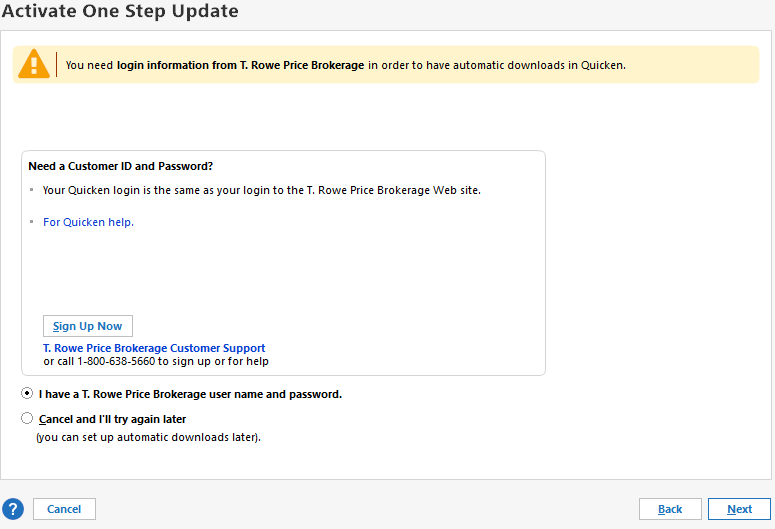Click the bullet marker beside 'For Quicken help.'

[32, 221]
